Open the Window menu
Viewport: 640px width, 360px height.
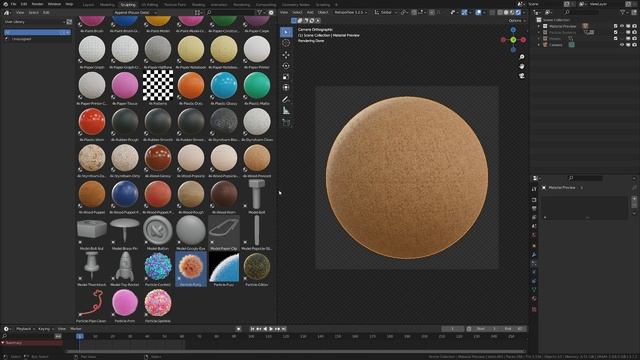point(54,4)
